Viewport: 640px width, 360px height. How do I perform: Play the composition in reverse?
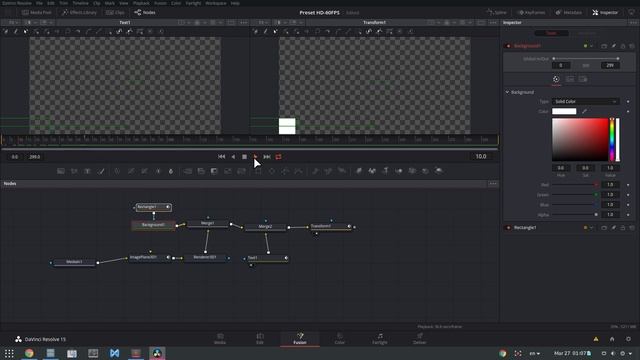pyautogui.click(x=233, y=157)
